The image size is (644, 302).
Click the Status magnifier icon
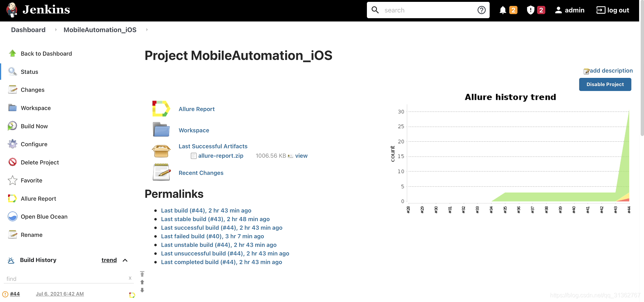[13, 72]
